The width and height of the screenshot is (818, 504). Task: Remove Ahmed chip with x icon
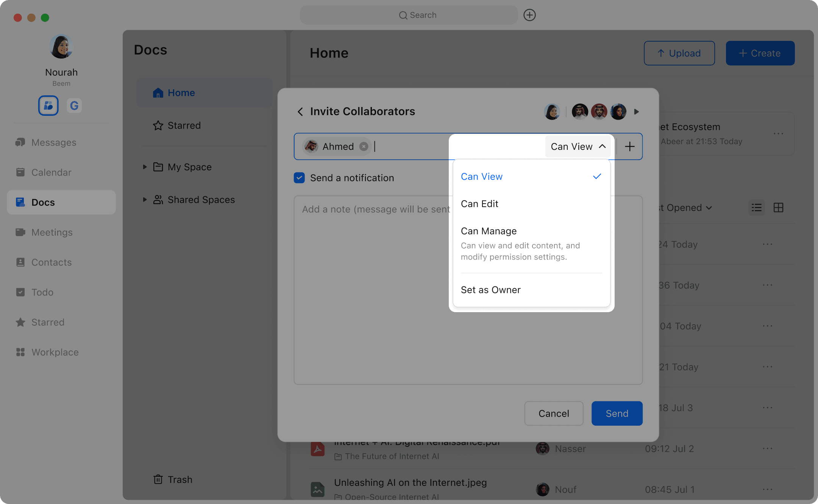[x=364, y=146]
